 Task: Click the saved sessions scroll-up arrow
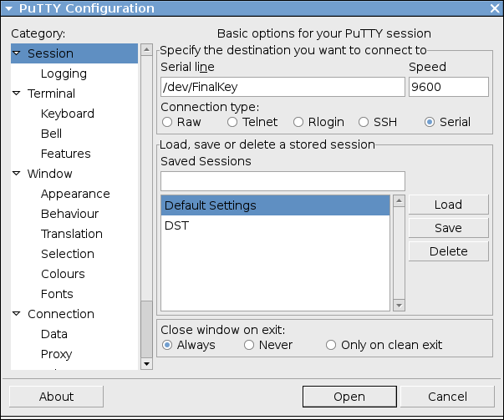(x=399, y=201)
